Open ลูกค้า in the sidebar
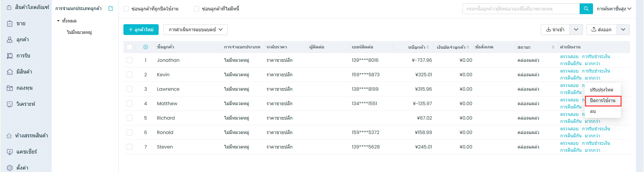The width and height of the screenshot is (644, 172). [x=22, y=40]
